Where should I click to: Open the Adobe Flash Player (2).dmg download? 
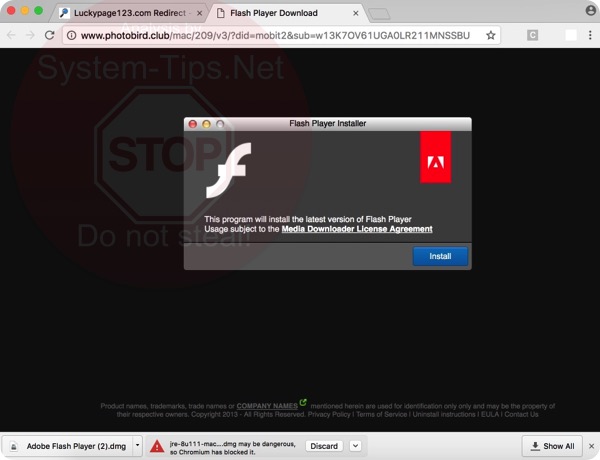[66, 446]
